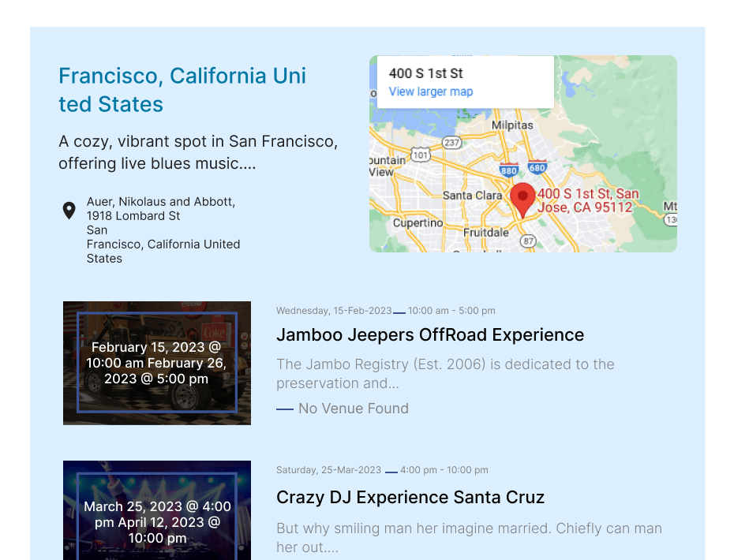Viewport: 734px width, 560px height.
Task: Click the red map marker pin
Action: pyautogui.click(x=522, y=199)
